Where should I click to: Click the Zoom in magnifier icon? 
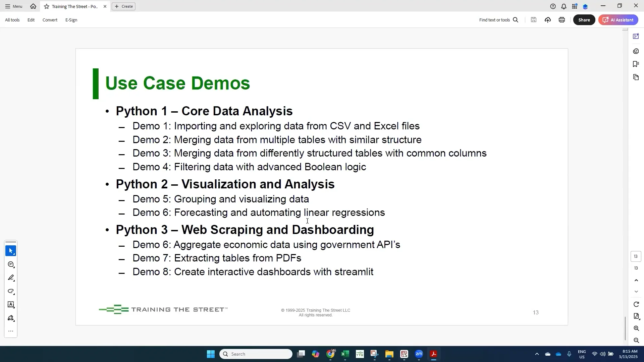(636, 328)
